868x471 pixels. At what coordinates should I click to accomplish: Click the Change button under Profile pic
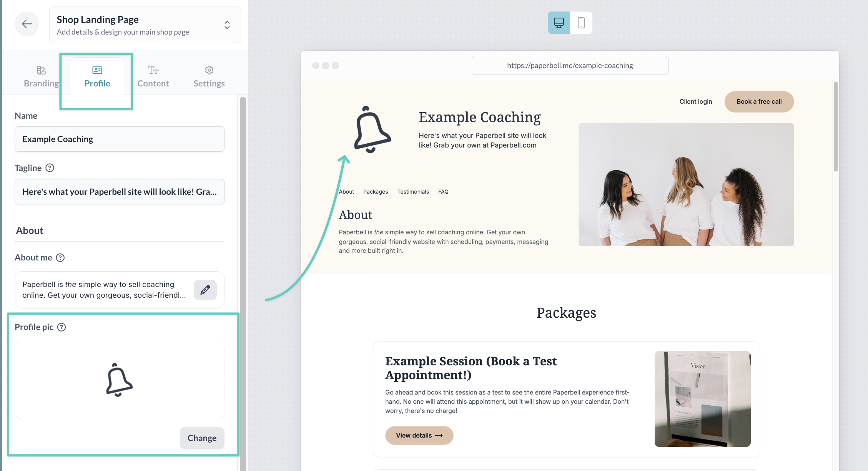tap(202, 438)
